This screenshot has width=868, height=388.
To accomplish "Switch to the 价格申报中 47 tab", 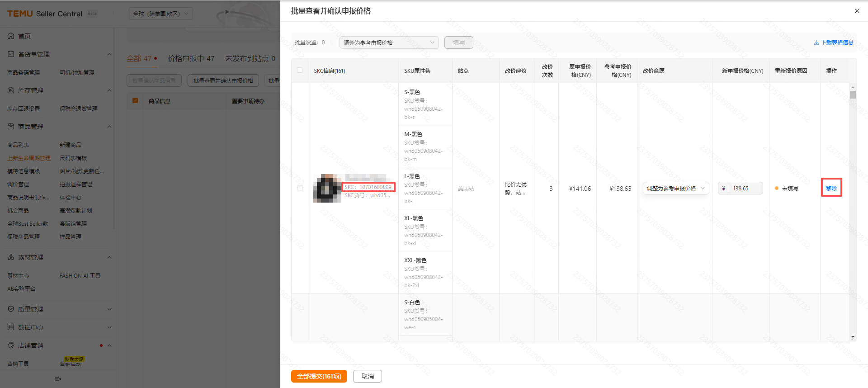I will (191, 59).
